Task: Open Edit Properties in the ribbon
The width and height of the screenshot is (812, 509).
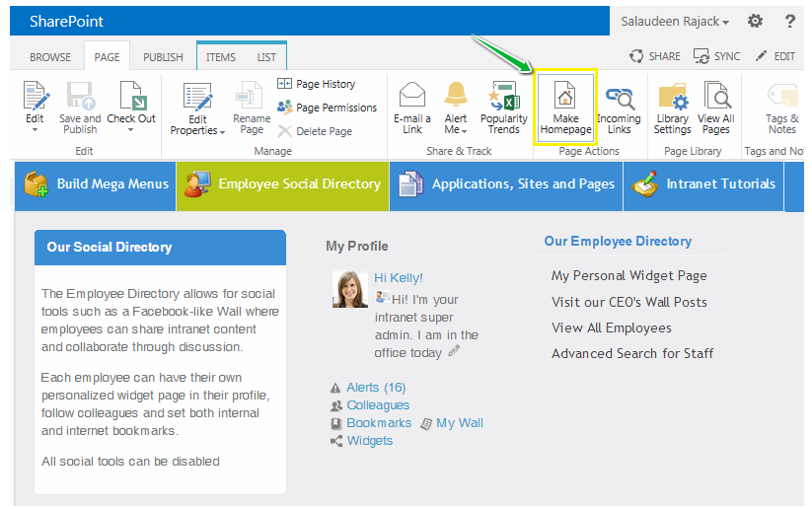Action: (x=197, y=109)
